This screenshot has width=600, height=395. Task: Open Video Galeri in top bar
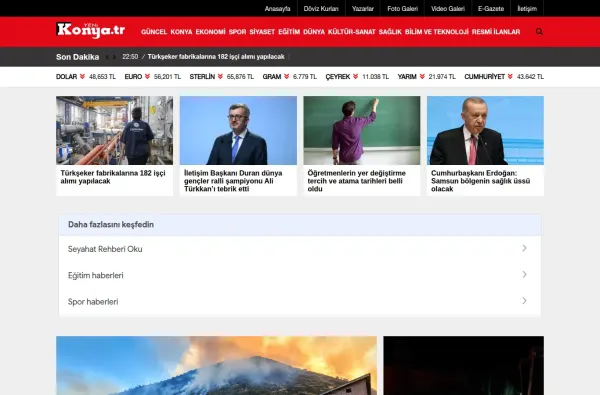click(448, 8)
